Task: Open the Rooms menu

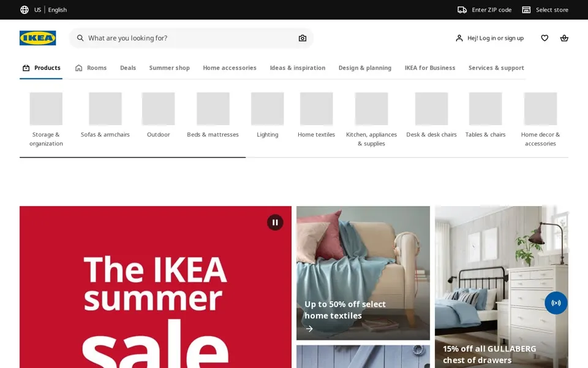Action: point(91,68)
